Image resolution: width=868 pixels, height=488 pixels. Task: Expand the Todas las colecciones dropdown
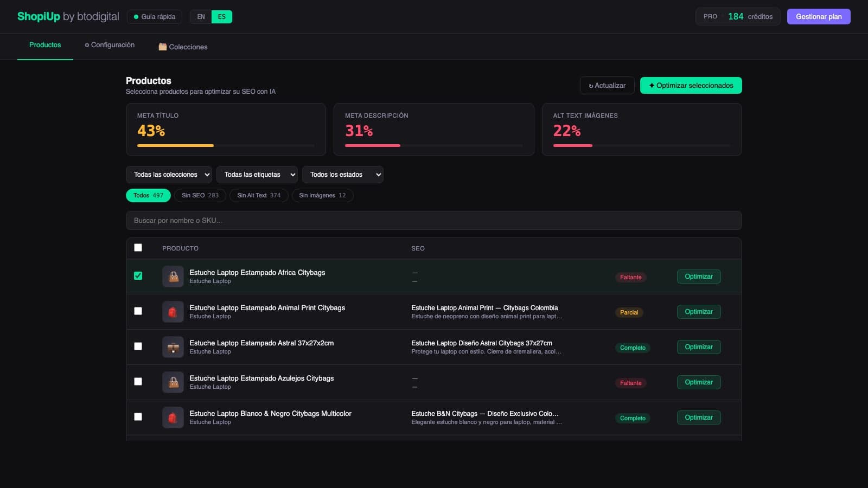coord(169,175)
